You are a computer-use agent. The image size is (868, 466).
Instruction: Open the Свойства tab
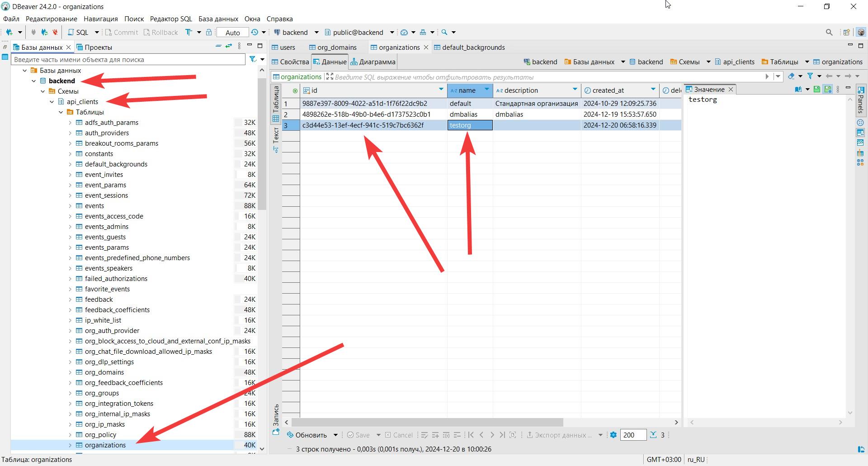pos(290,62)
